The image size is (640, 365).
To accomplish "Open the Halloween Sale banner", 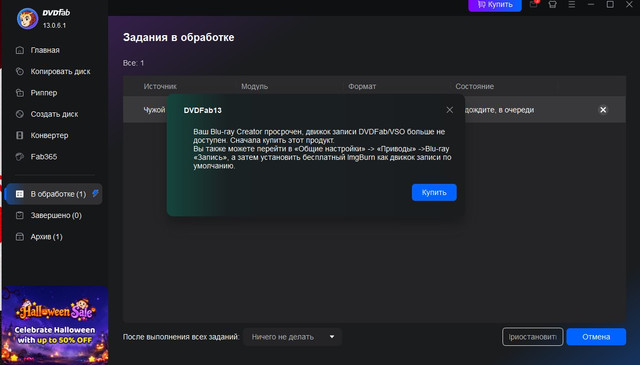I will point(55,324).
